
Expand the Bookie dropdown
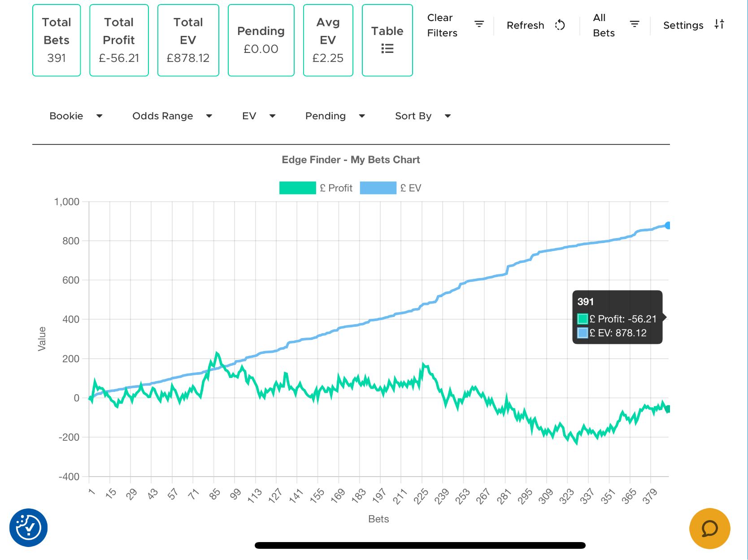pos(76,116)
